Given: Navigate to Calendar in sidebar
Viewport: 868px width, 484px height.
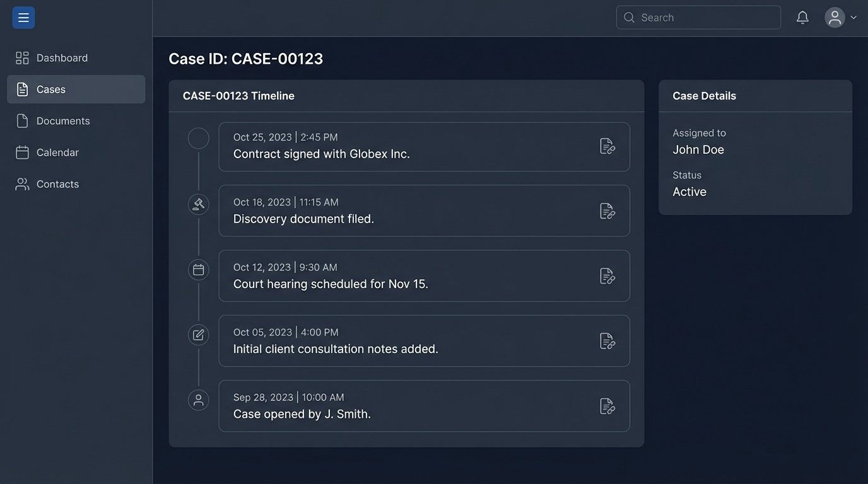Looking at the screenshot, I should [x=57, y=153].
